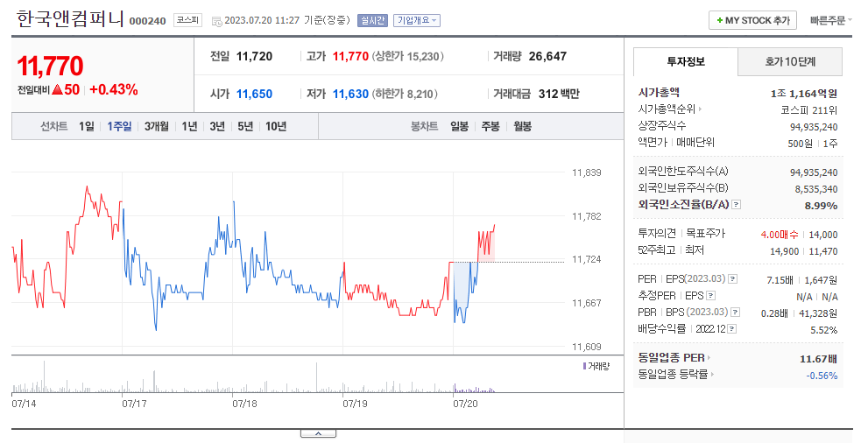Image resolution: width=868 pixels, height=443 pixels.
Task: Collapse the chart panel with the bottom chevron
Action: coord(318,433)
